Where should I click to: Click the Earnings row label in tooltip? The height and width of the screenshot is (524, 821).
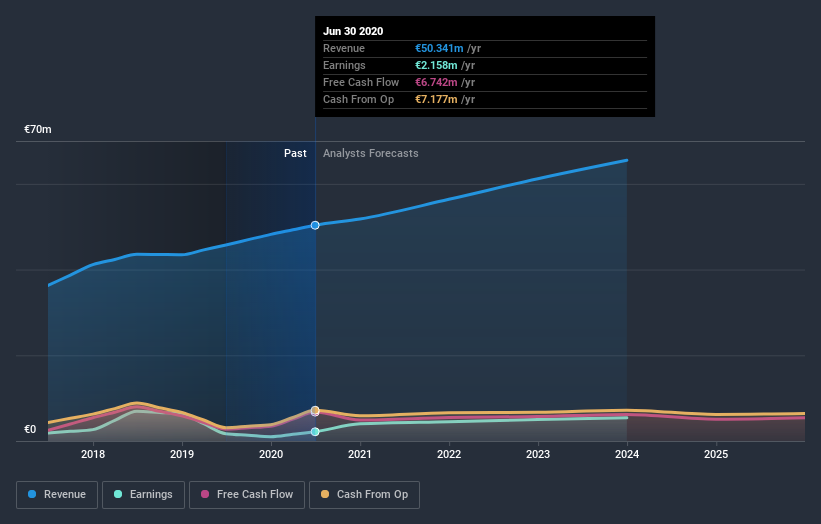(x=345, y=65)
